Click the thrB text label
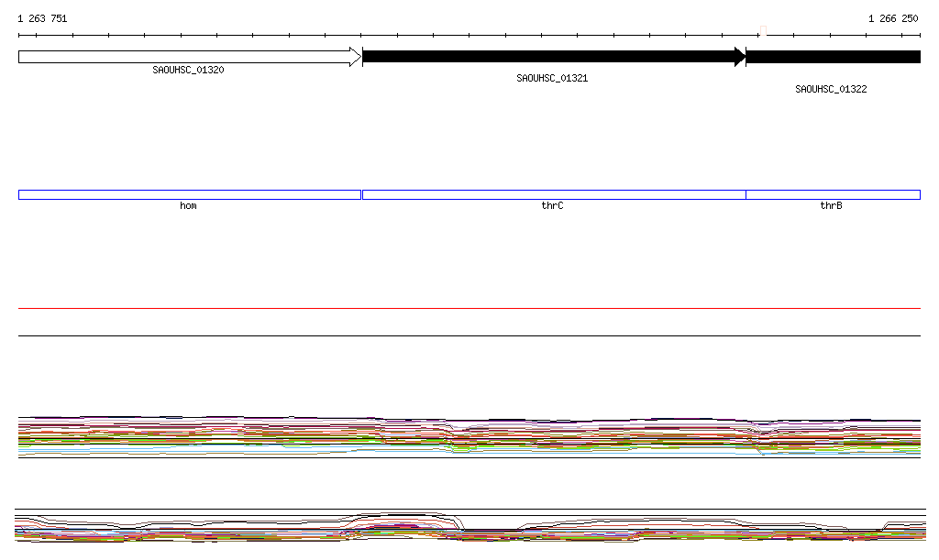939x560 pixels. coord(831,206)
